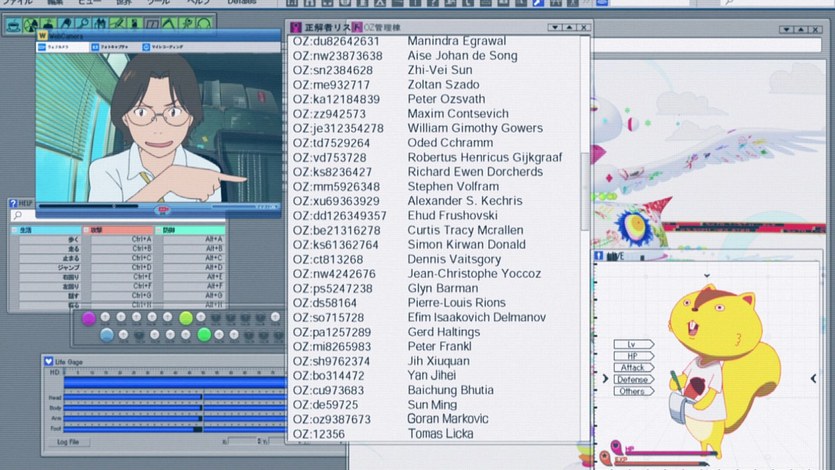Click the red record button under webcam video
Viewport: 835px width, 470px height.
pyautogui.click(x=162, y=210)
